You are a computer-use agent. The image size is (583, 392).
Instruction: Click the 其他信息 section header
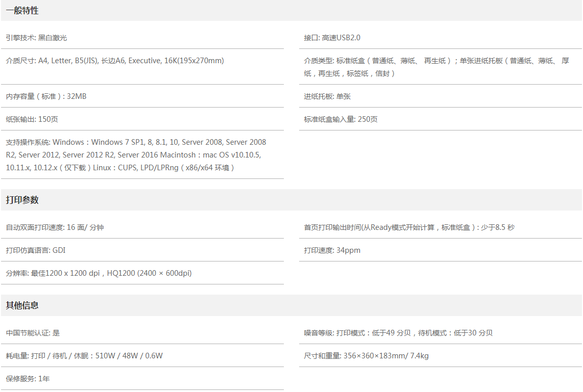(x=22, y=306)
